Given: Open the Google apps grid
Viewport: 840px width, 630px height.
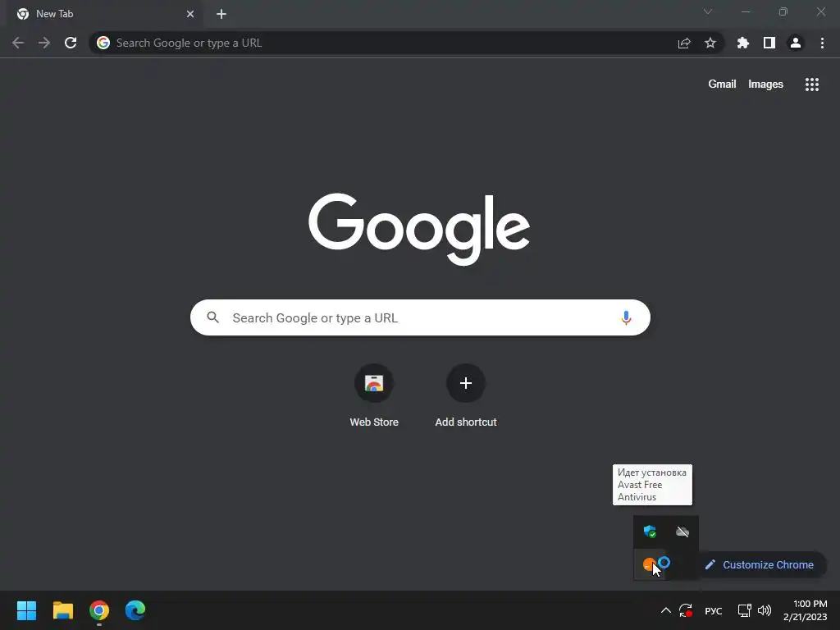Looking at the screenshot, I should point(811,84).
